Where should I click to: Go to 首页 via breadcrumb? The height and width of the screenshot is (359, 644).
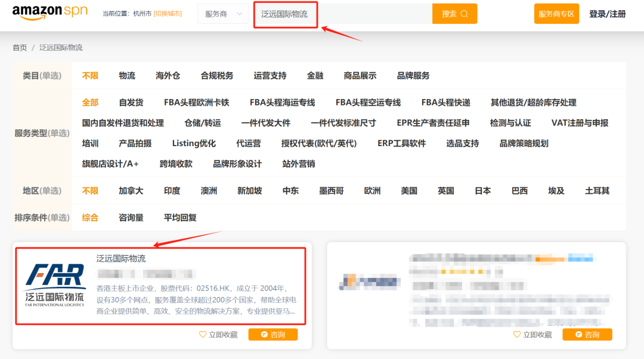(20, 48)
